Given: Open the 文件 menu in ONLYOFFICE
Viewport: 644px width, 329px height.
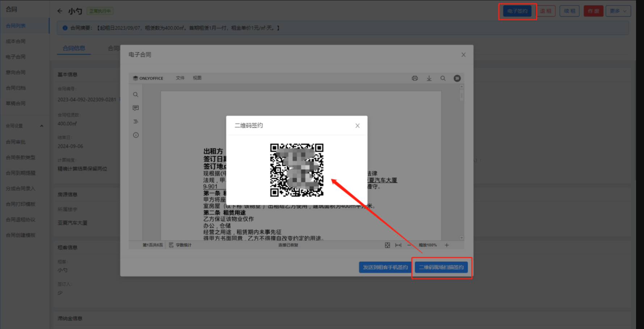Looking at the screenshot, I should coord(180,78).
